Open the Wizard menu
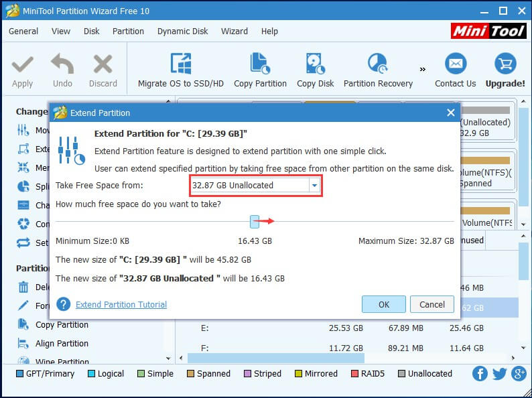Image resolution: width=532 pixels, height=398 pixels. click(x=234, y=31)
